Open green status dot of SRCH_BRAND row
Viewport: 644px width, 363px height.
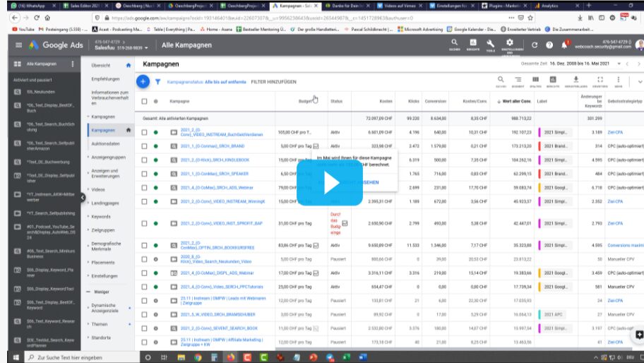pos(155,146)
